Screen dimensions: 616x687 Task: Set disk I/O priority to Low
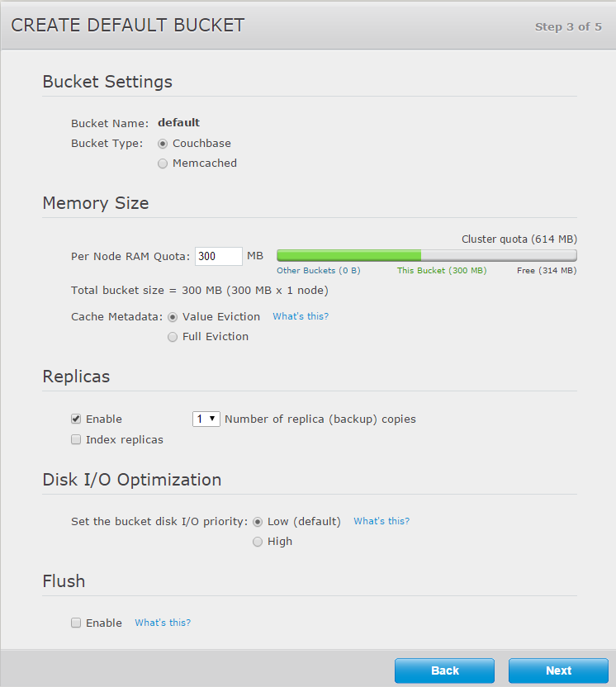point(258,522)
